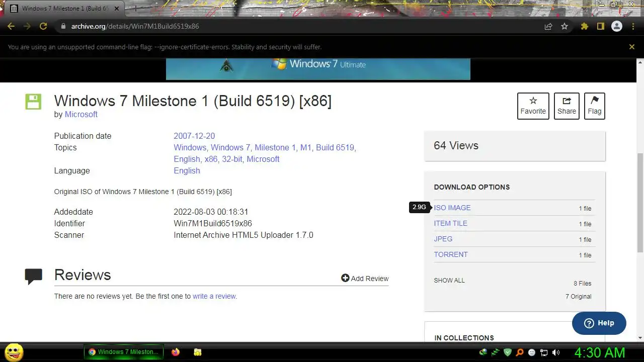Click the network tray icon
Image resolution: width=644 pixels, height=362 pixels.
point(544,352)
